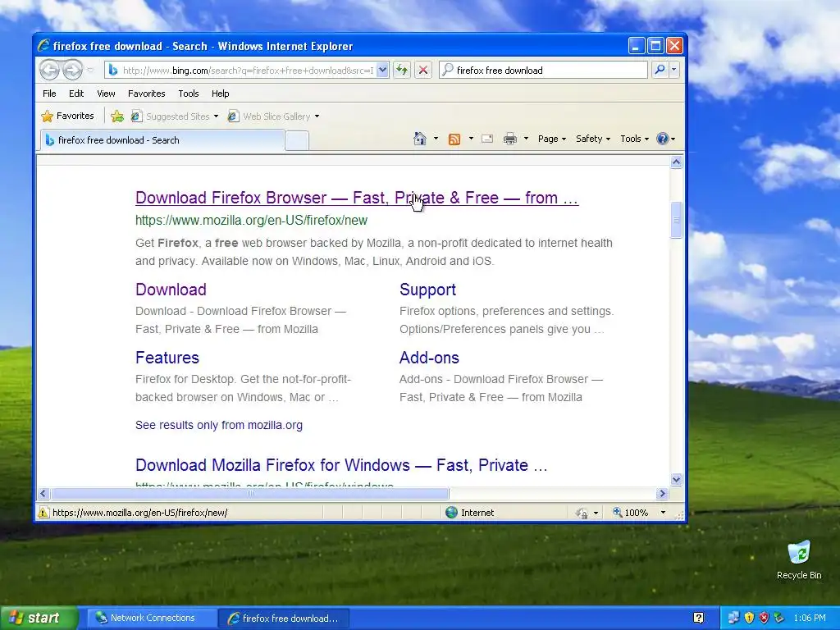Open the Web Slice Gallery dropdown
The height and width of the screenshot is (630, 840).
(317, 116)
